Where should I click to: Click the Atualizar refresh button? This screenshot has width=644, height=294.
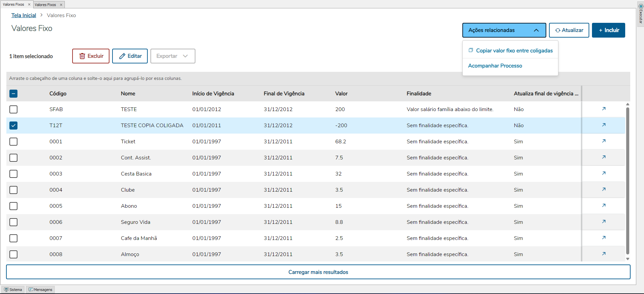tap(569, 30)
